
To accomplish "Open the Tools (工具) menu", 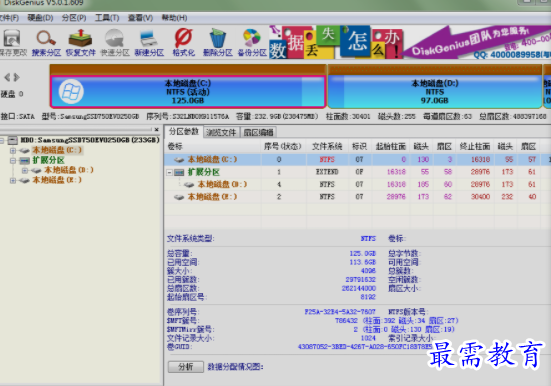I will click(x=107, y=18).
